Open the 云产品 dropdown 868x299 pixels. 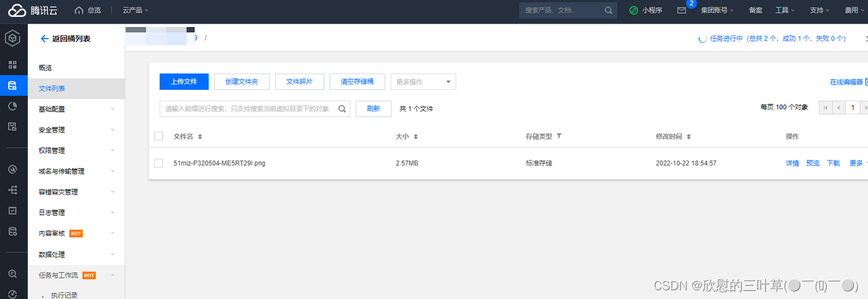point(135,10)
